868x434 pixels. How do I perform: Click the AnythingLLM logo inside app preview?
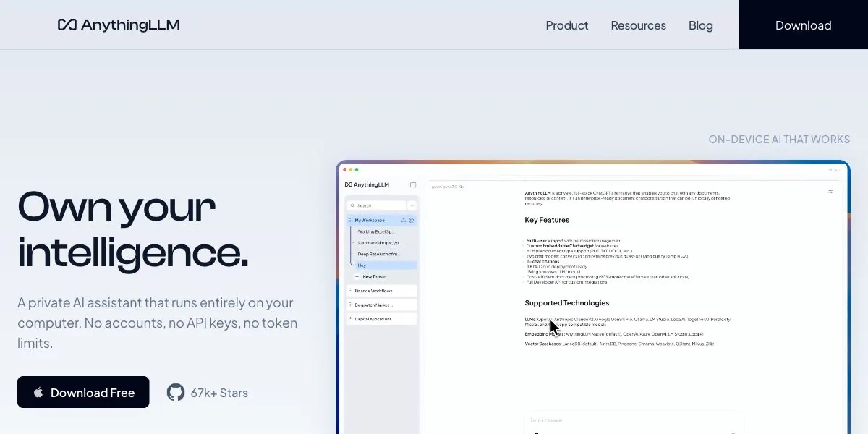coord(367,184)
